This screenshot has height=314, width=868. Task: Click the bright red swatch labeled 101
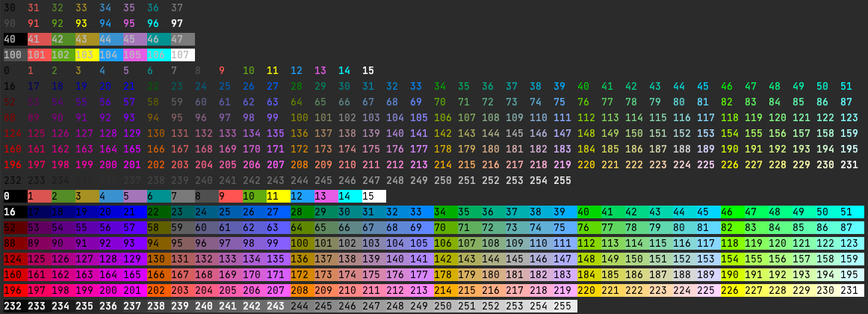[40, 55]
